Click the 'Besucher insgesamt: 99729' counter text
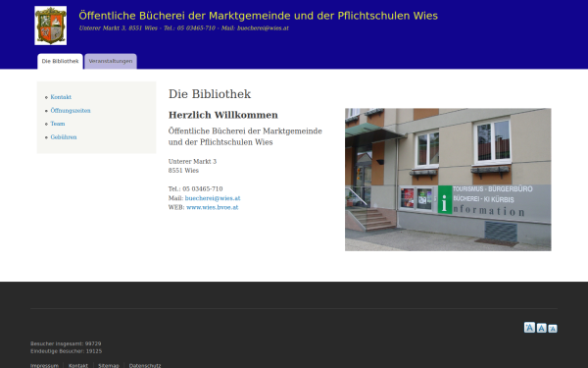The image size is (588, 368). (66, 343)
